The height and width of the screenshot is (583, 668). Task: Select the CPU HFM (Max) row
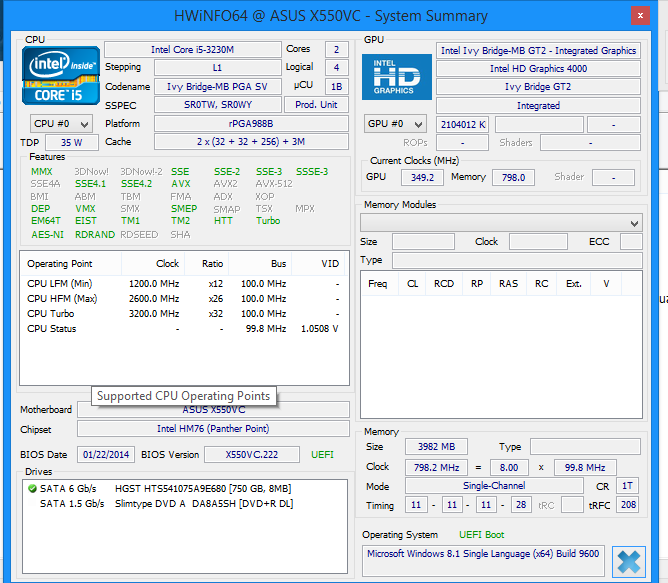pos(184,299)
